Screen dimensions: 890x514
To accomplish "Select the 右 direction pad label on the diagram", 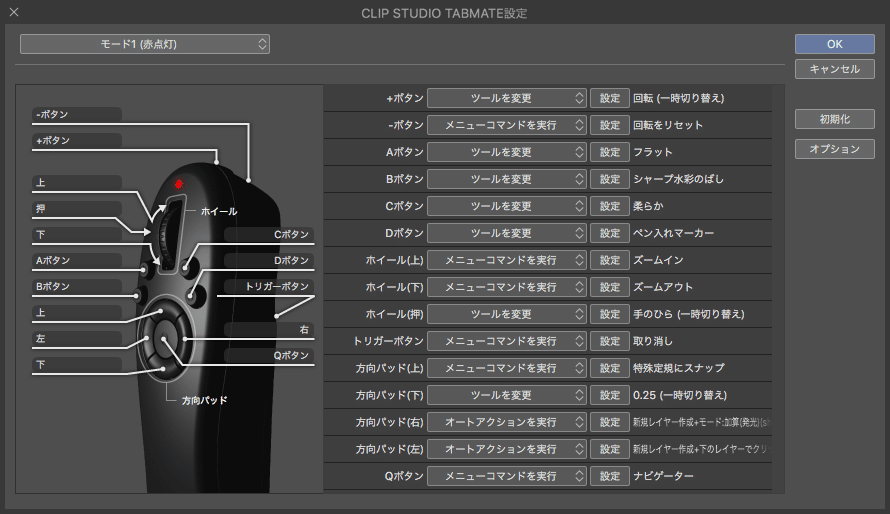I will tap(269, 329).
